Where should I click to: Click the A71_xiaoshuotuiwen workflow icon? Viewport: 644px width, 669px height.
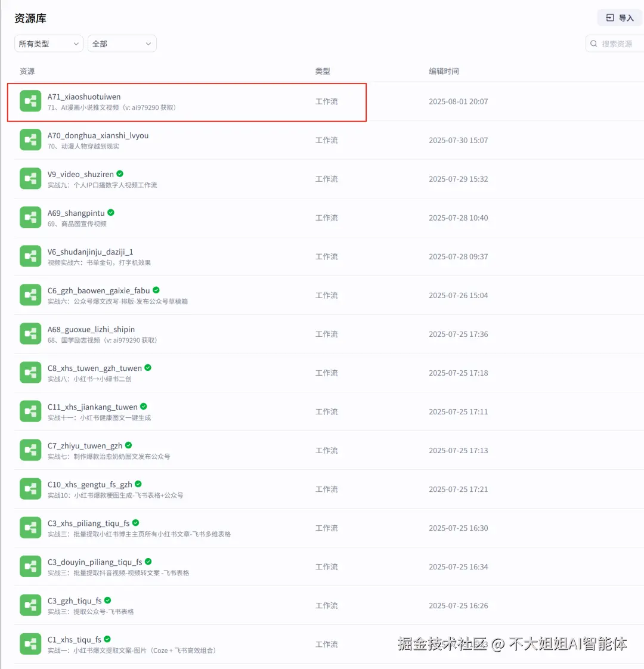[30, 101]
